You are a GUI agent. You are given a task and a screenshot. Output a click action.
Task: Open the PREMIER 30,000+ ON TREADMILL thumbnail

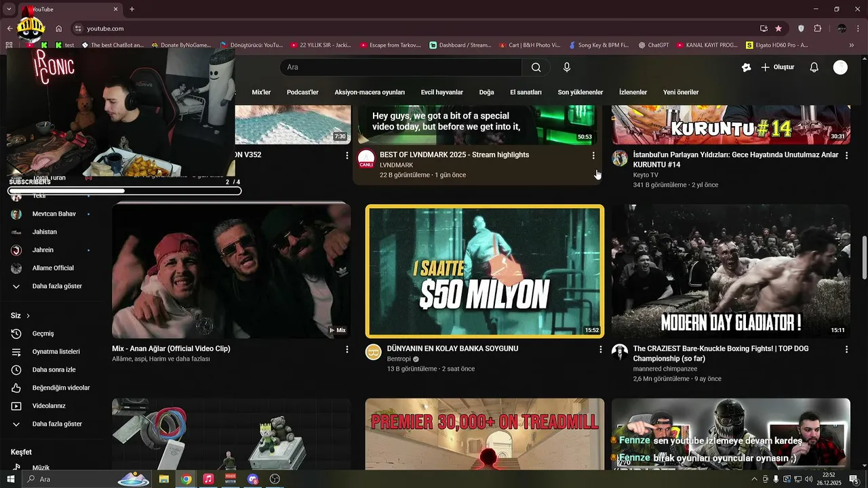click(484, 434)
